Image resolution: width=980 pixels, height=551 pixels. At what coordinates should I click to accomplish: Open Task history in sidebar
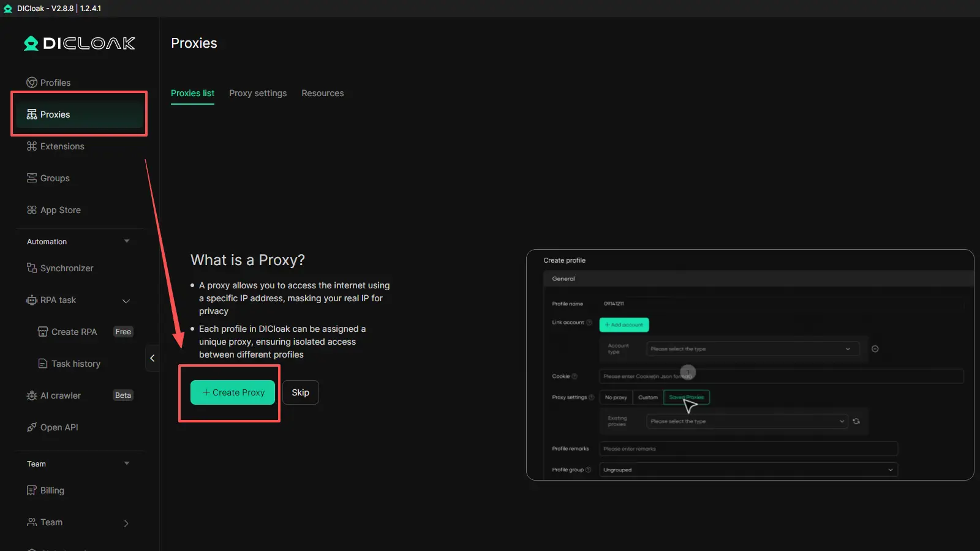click(75, 364)
